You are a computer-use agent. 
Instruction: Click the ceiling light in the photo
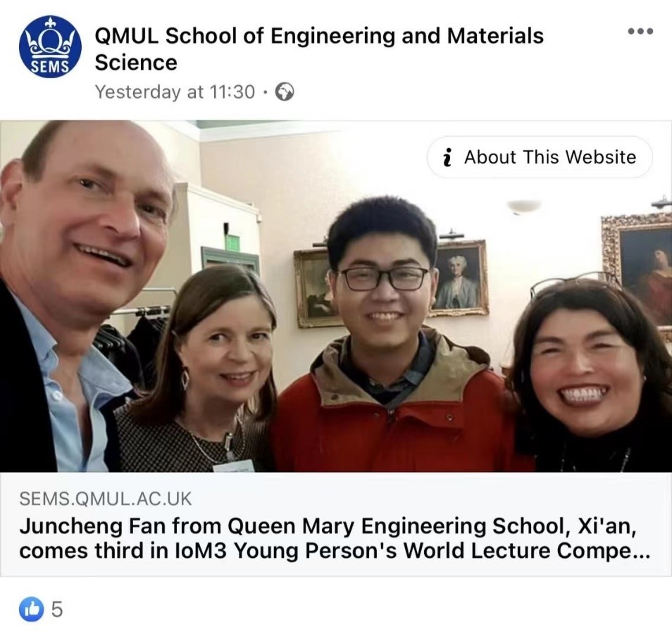click(x=523, y=206)
